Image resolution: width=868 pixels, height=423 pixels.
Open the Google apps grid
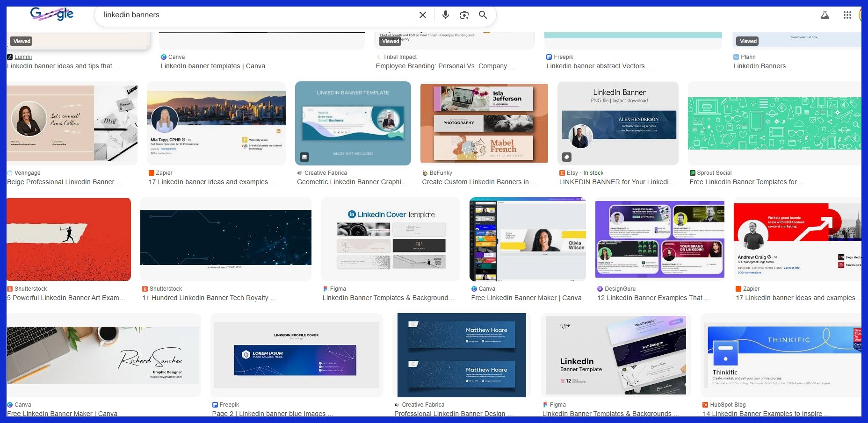point(846,14)
